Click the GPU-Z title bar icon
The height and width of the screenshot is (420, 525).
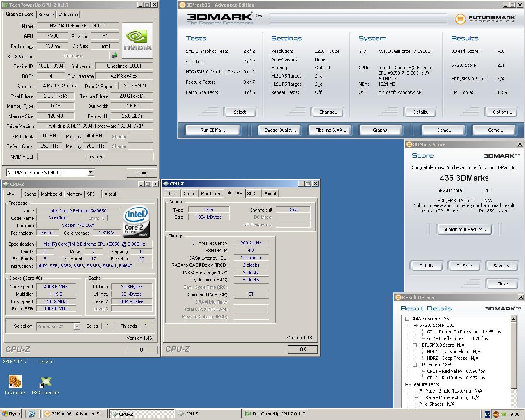[5, 5]
